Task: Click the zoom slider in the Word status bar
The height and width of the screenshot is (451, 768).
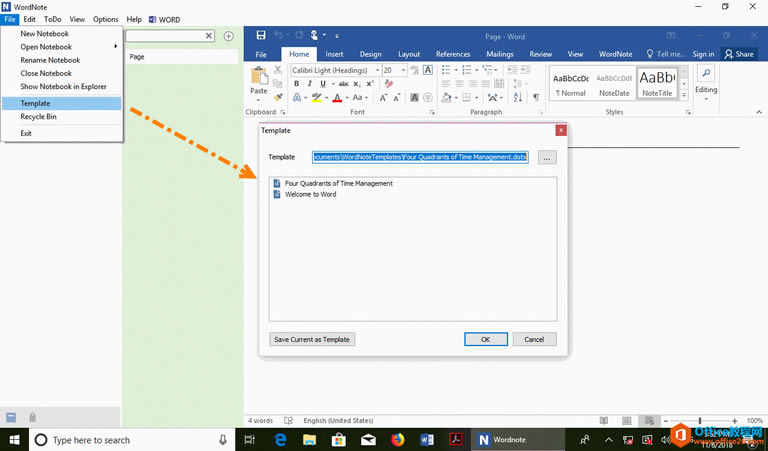Action: tap(700, 421)
